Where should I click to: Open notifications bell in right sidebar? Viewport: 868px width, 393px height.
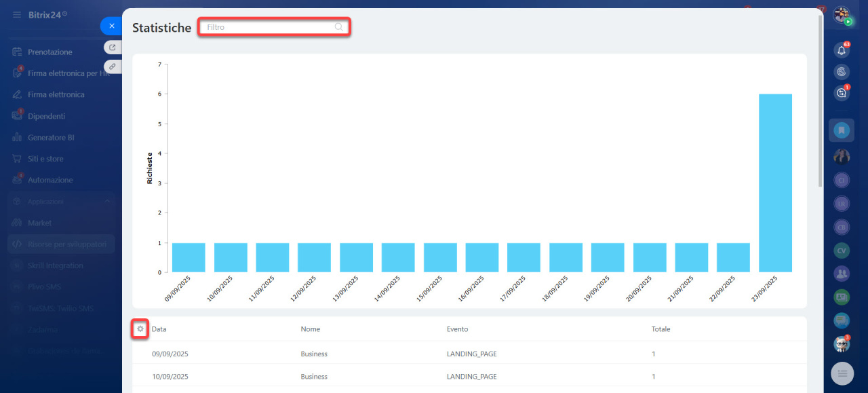842,50
